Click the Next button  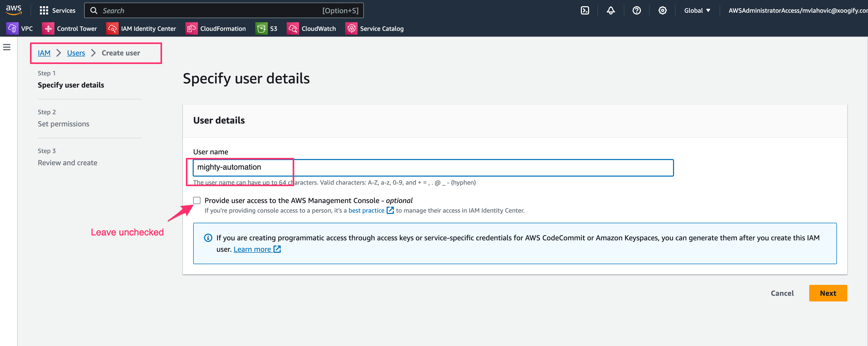pos(828,293)
